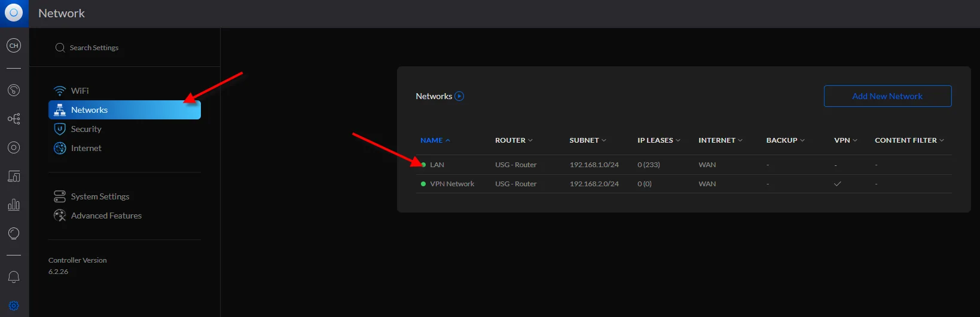Image resolution: width=980 pixels, height=317 pixels.
Task: Click the Controller Version 6.2.26 text
Action: 78,266
